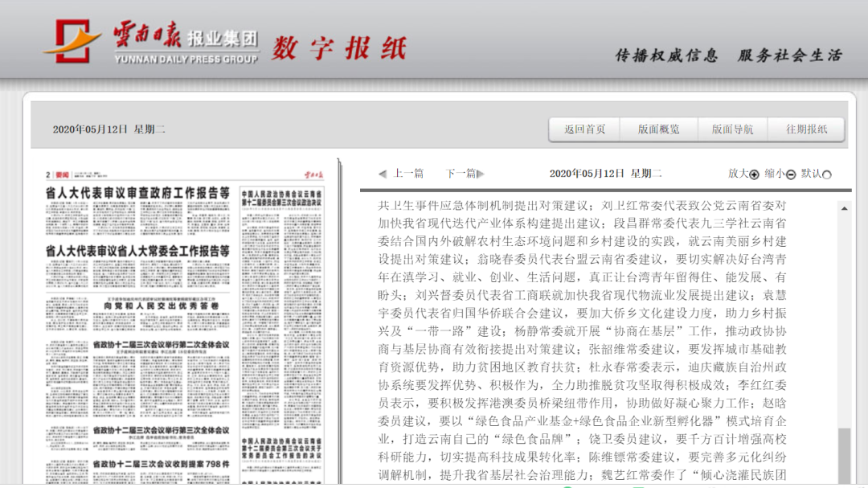
Task: Grab the article's vertical scrollbar thumb
Action: [844, 455]
